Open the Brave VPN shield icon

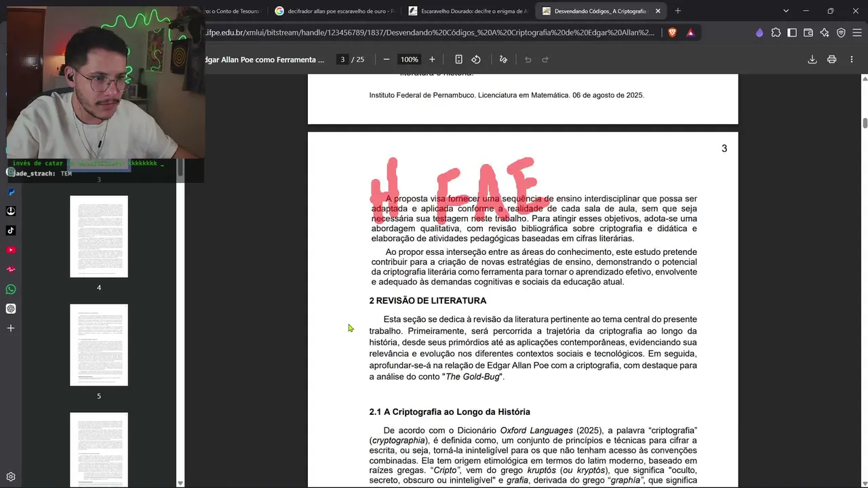pyautogui.click(x=841, y=33)
